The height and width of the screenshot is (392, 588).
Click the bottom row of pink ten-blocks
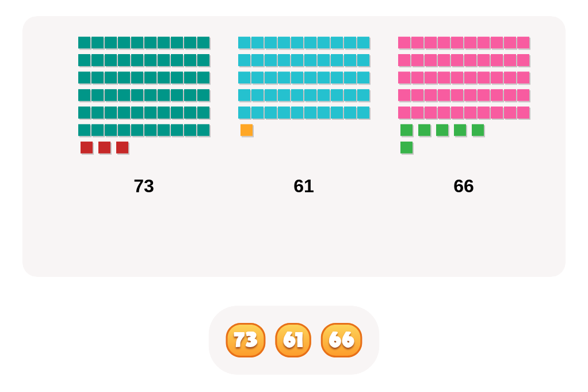click(x=464, y=113)
